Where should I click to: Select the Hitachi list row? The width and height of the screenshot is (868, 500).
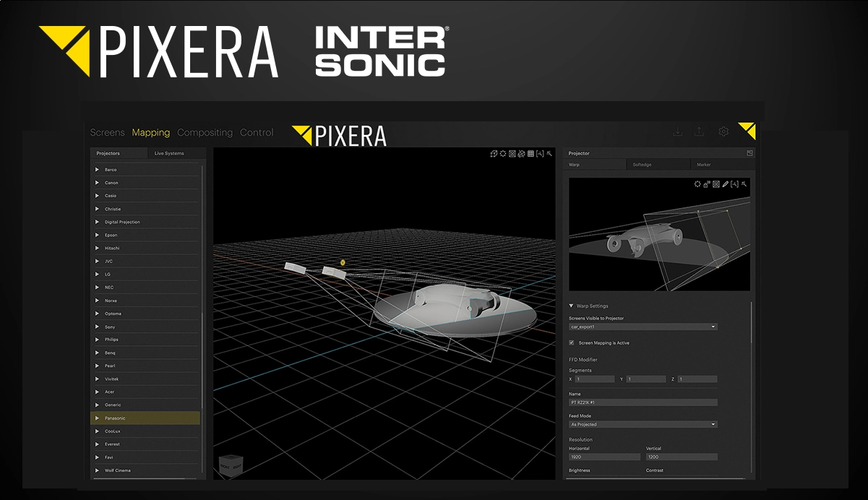point(145,248)
